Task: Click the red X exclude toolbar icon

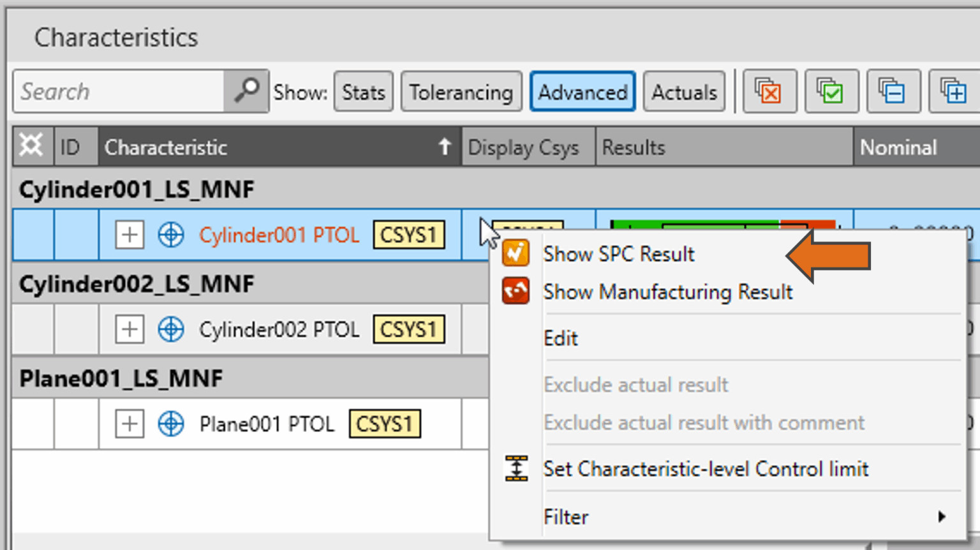Action: 768,92
